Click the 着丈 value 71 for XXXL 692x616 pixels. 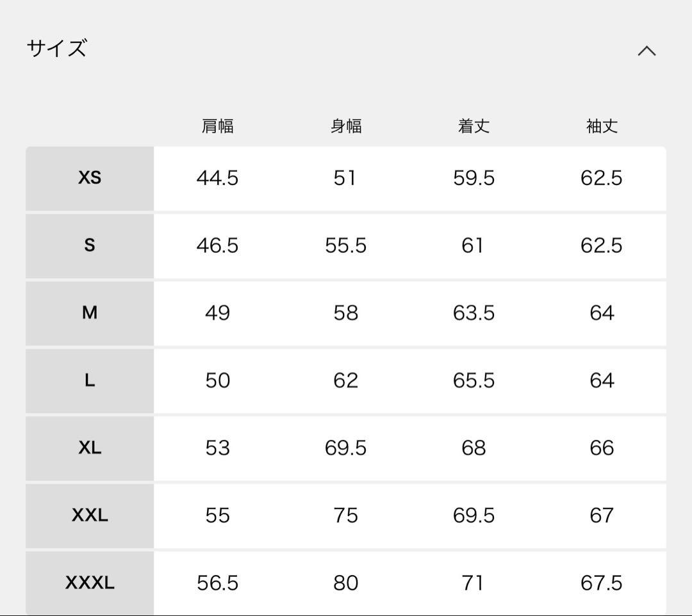point(474,583)
